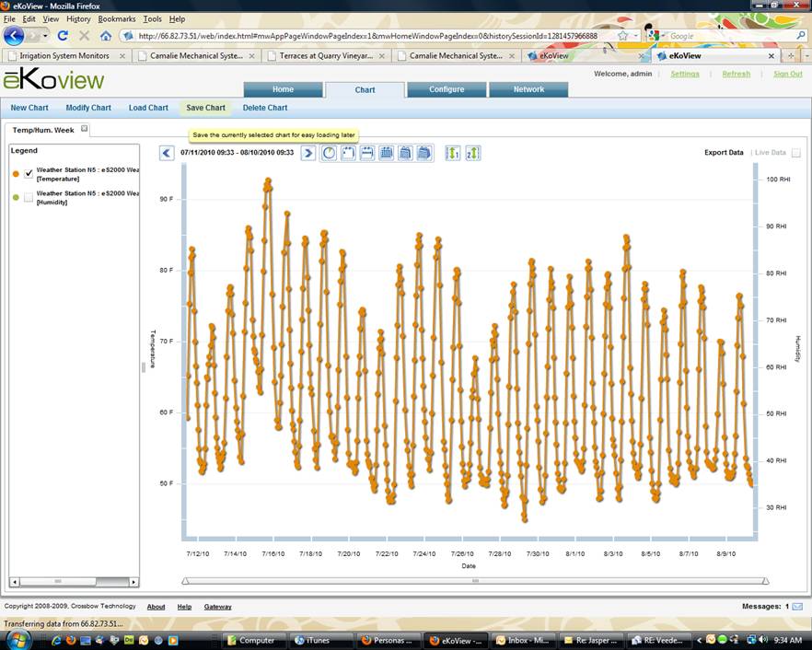The image size is (812, 650).
Task: Uncheck the Temperature series checkbox
Action: click(29, 174)
